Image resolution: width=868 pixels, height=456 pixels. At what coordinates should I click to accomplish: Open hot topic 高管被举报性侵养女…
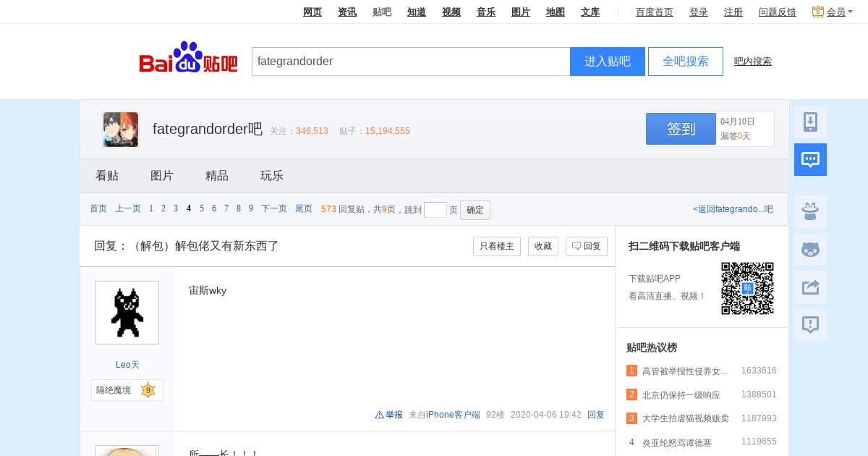[686, 371]
